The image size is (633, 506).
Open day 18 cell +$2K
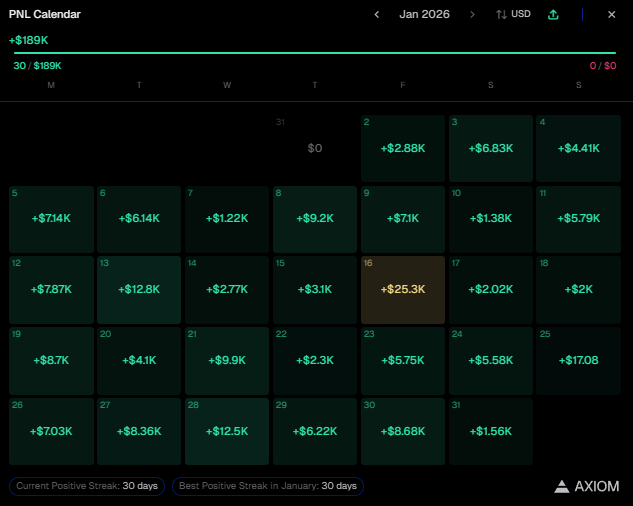pyautogui.click(x=579, y=290)
